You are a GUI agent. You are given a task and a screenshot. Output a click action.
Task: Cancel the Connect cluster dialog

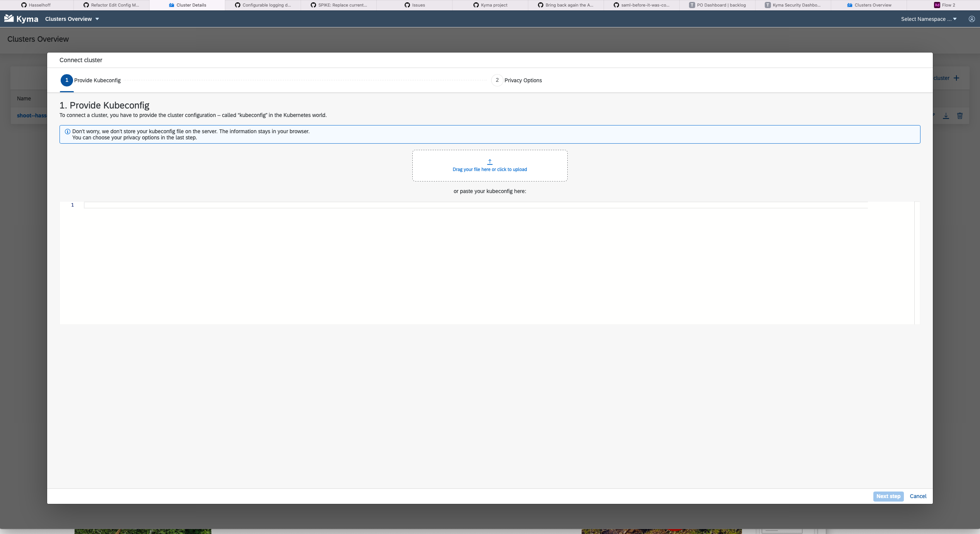[x=918, y=496]
